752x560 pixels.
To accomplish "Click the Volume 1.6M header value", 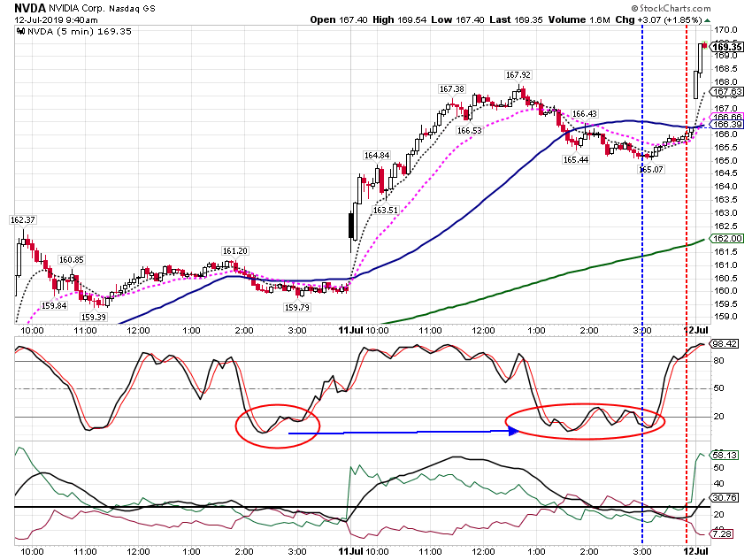I will point(579,19).
